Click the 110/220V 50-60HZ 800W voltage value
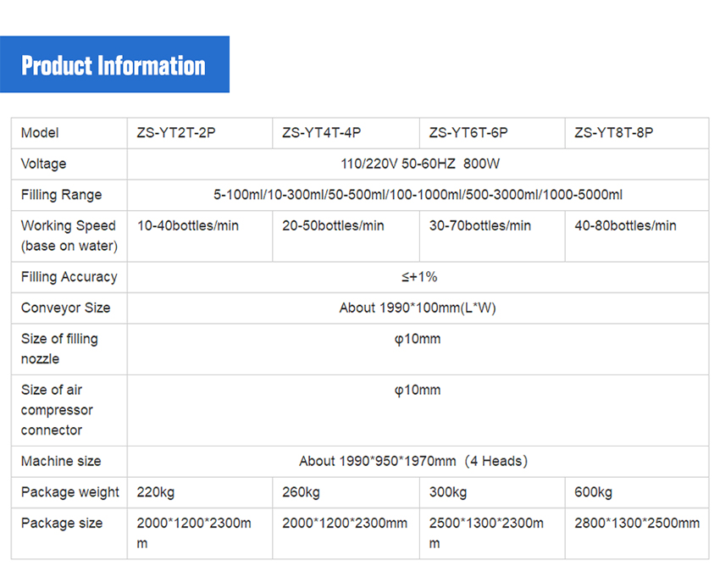The width and height of the screenshot is (720, 588). [x=418, y=164]
